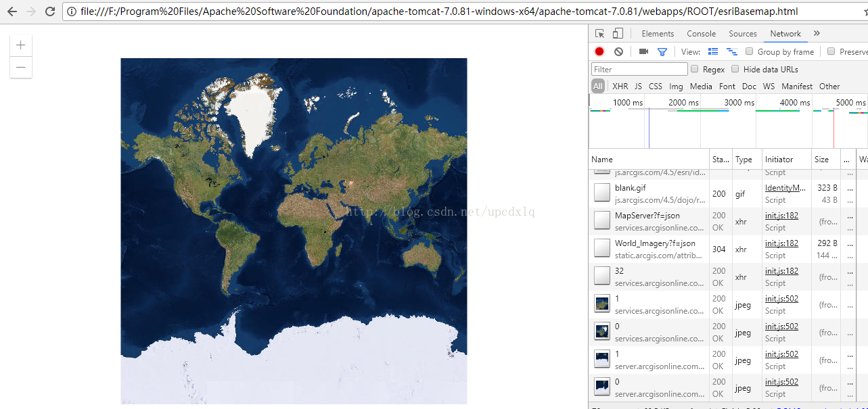The width and height of the screenshot is (868, 409).
Task: Expand more DevTools tabs chevron
Action: coord(817,34)
